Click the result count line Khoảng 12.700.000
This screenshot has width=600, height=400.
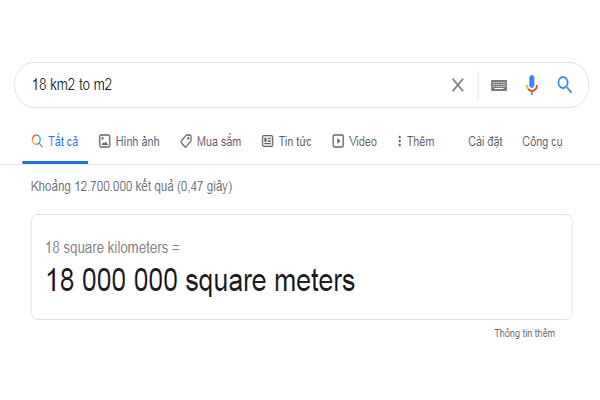coord(132,186)
